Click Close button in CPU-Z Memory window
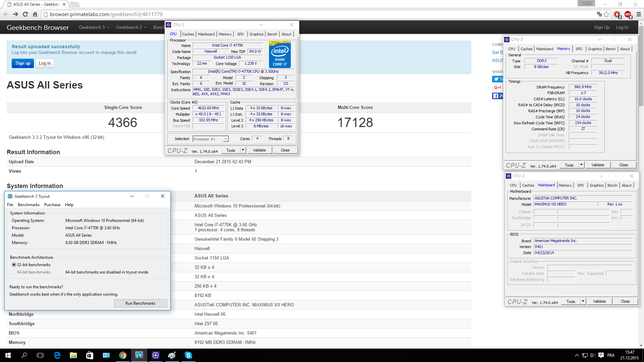Screen dimensions: 644x362 click(x=624, y=165)
